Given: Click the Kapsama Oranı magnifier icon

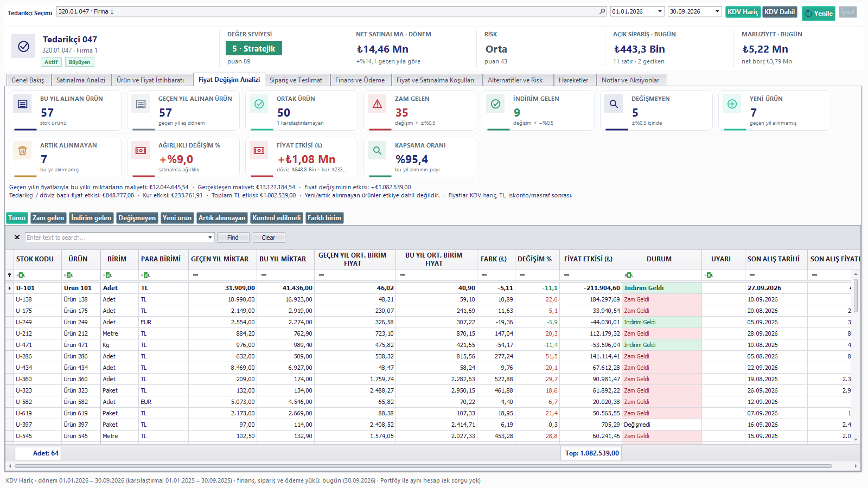Looking at the screenshot, I should [377, 151].
